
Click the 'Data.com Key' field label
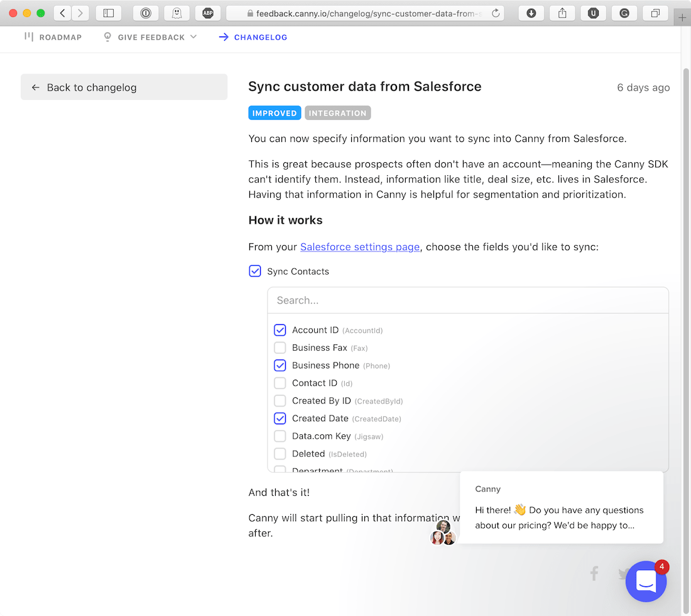(x=321, y=436)
